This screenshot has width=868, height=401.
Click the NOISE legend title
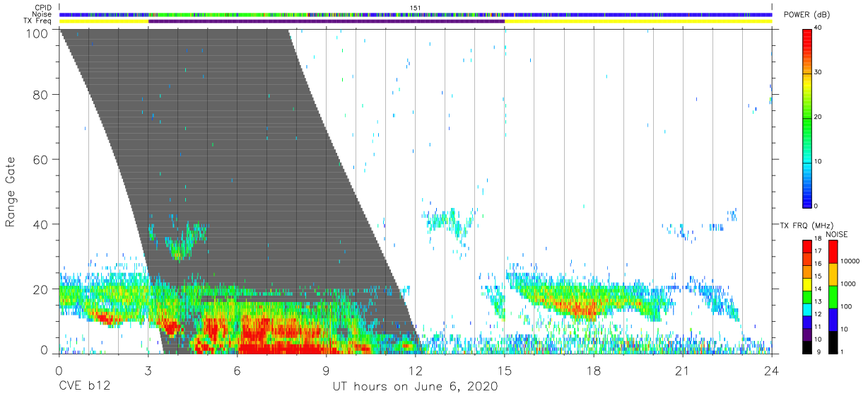838,234
